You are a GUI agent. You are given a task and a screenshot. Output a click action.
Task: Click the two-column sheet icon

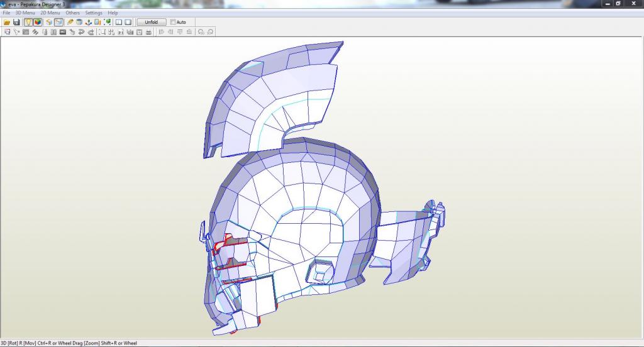(x=53, y=31)
